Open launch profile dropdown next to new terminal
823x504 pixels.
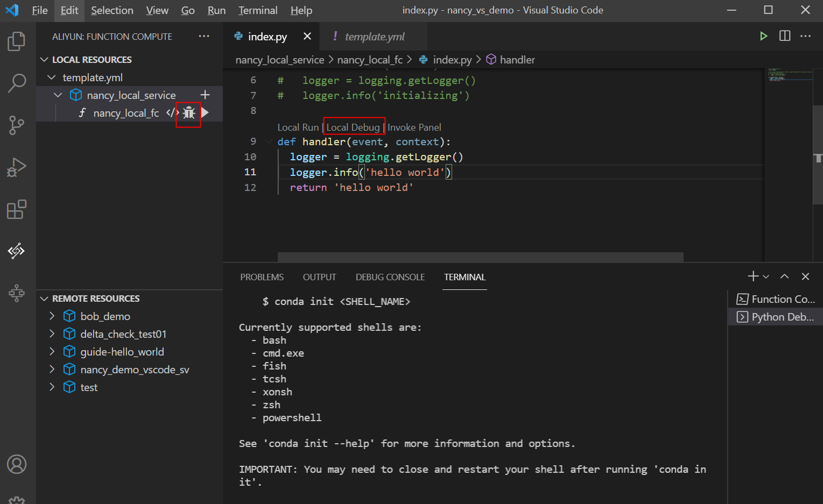click(766, 276)
